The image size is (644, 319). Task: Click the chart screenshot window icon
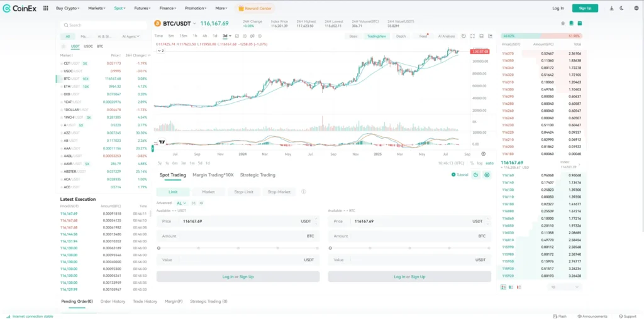(x=481, y=36)
